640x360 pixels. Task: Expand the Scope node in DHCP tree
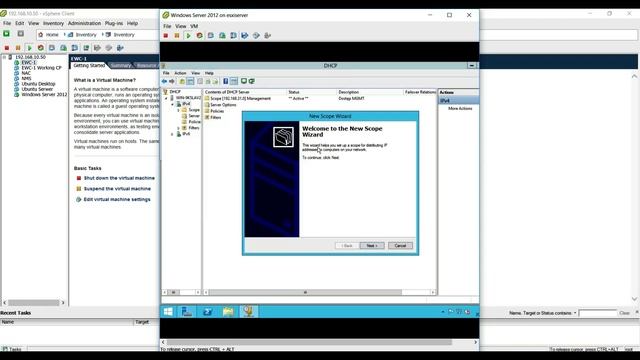178,110
